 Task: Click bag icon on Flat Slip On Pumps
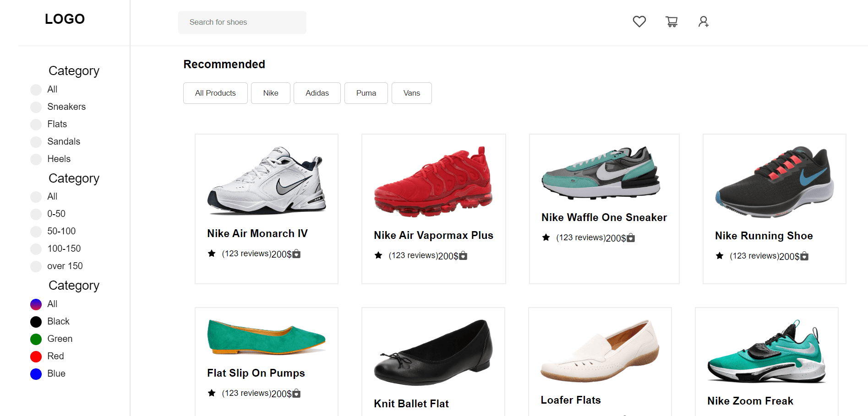pyautogui.click(x=296, y=393)
